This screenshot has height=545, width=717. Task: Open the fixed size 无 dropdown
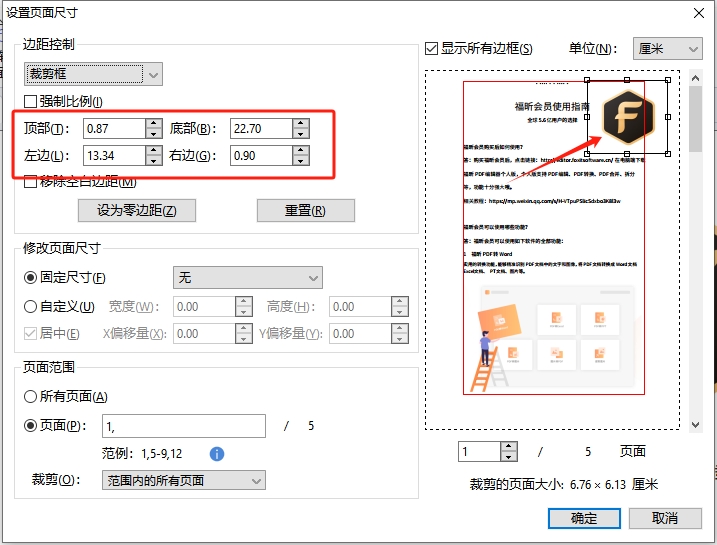coord(247,278)
